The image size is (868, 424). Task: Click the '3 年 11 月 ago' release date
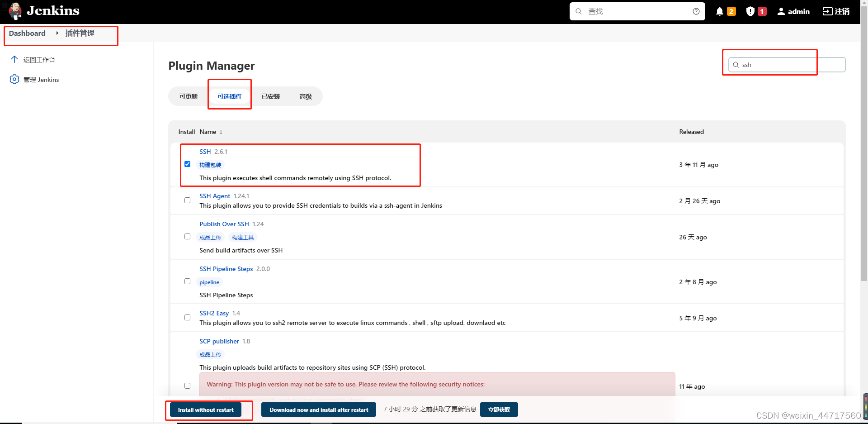coord(698,165)
